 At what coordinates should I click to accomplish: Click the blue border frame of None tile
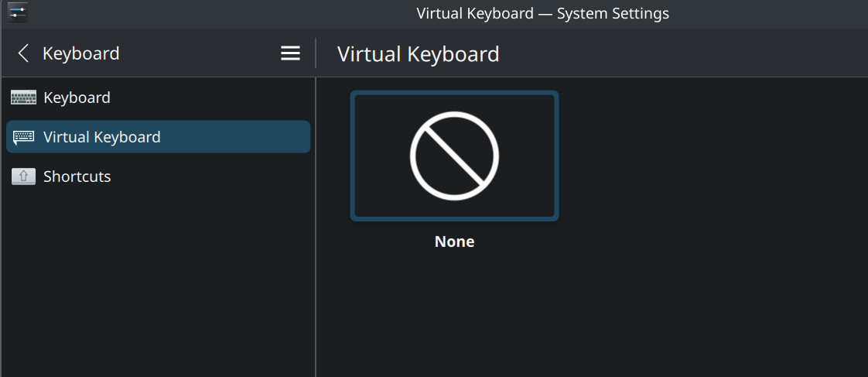(x=352, y=156)
